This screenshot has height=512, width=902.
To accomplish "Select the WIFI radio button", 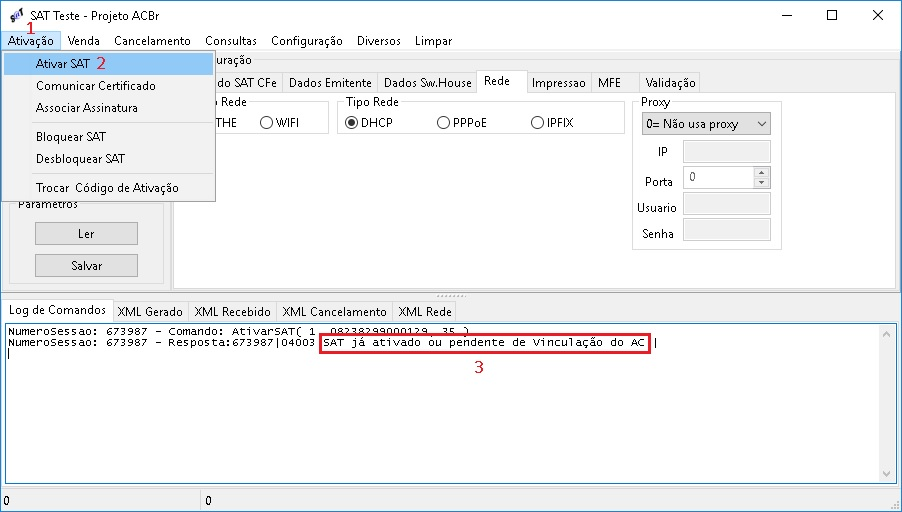I will (280, 123).
